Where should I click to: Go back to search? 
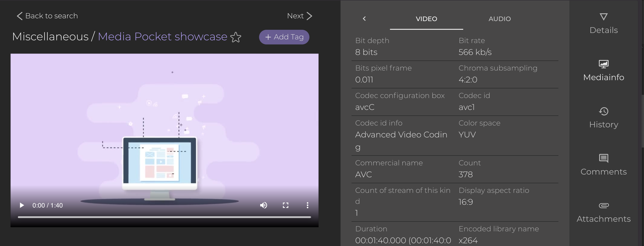[x=48, y=16]
